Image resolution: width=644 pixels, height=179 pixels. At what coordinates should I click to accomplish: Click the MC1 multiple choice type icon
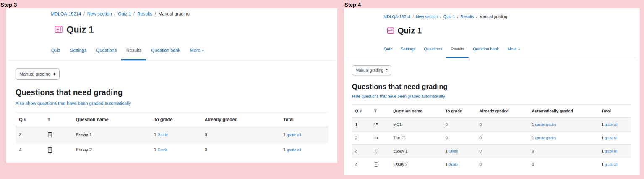[x=376, y=125]
